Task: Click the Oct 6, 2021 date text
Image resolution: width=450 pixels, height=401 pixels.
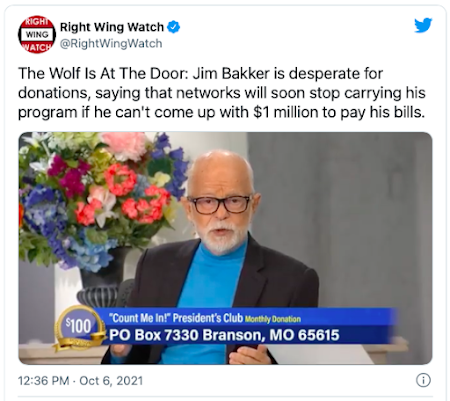Action: tap(111, 381)
